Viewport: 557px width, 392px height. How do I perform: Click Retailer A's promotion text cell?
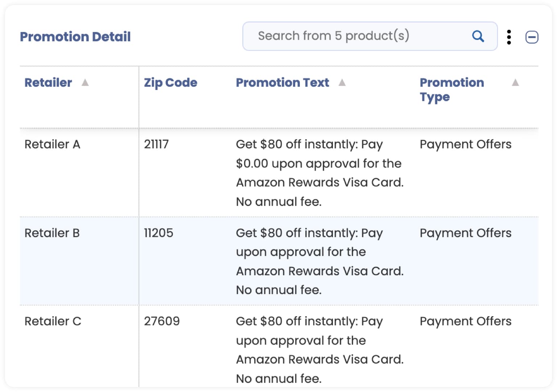coord(319,172)
